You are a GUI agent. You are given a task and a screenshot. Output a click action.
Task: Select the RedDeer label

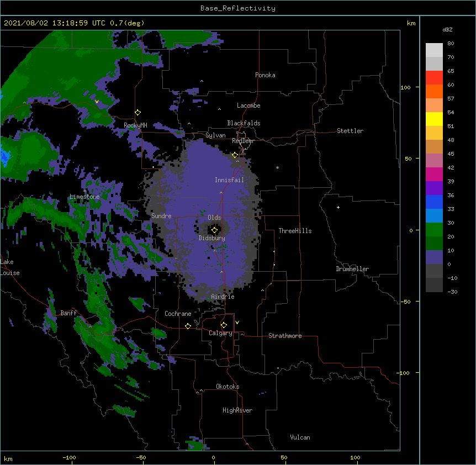tap(243, 141)
